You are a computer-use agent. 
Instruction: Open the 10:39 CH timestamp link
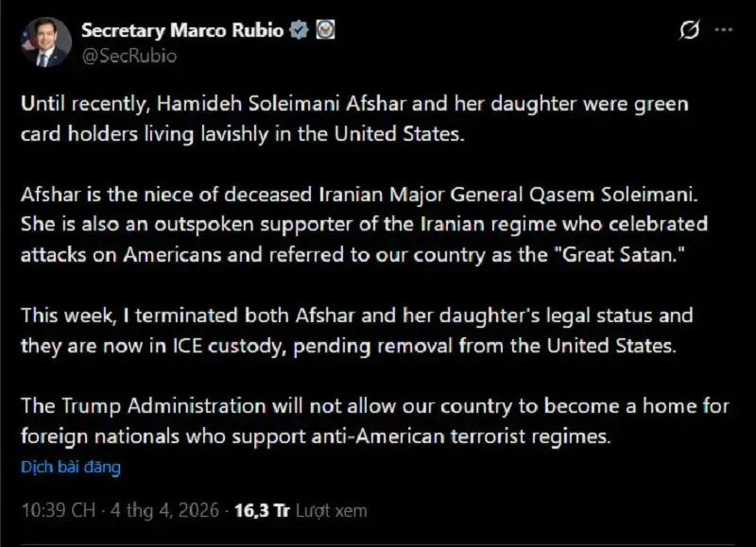58,511
